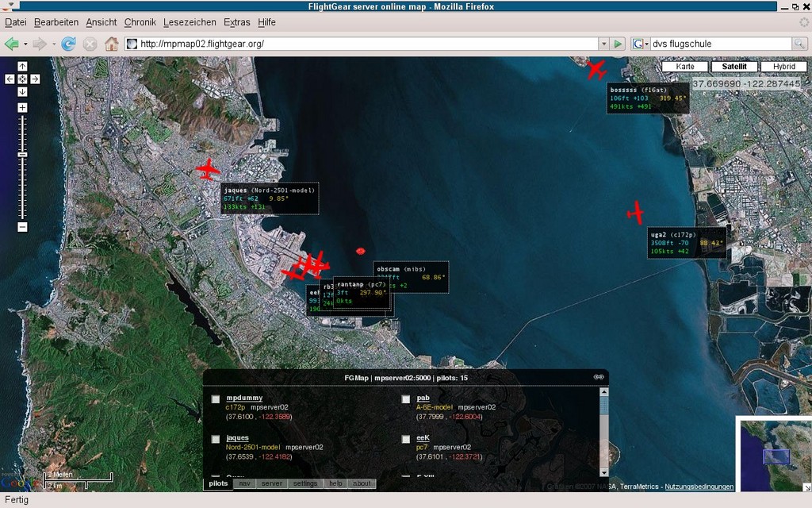The width and height of the screenshot is (812, 508).
Task: Click the map zoom in plus button
Action: 22,107
